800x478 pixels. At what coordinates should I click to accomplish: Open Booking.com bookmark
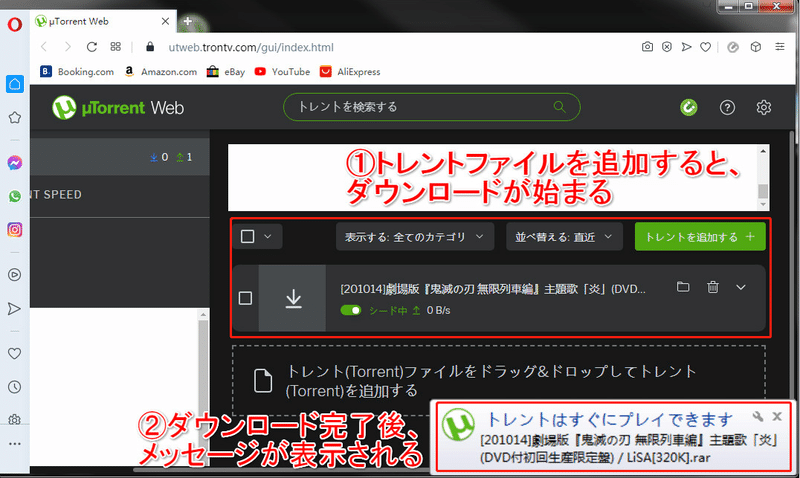(77, 71)
